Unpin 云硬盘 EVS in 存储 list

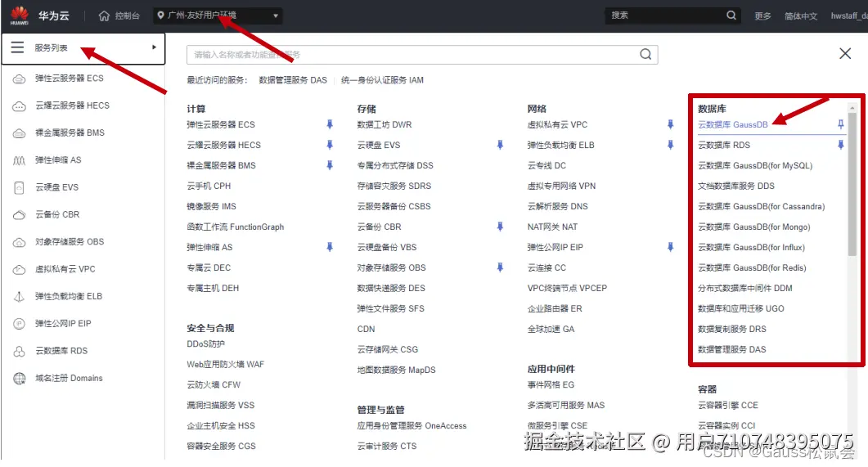(500, 145)
